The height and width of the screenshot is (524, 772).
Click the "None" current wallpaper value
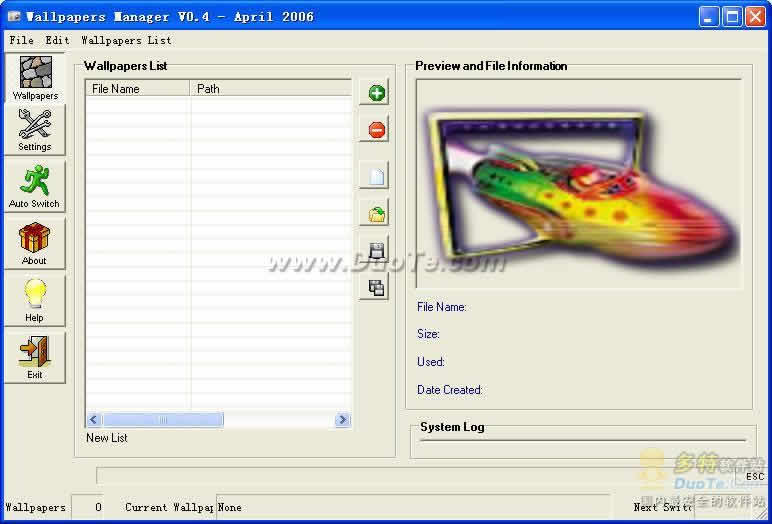(x=229, y=507)
